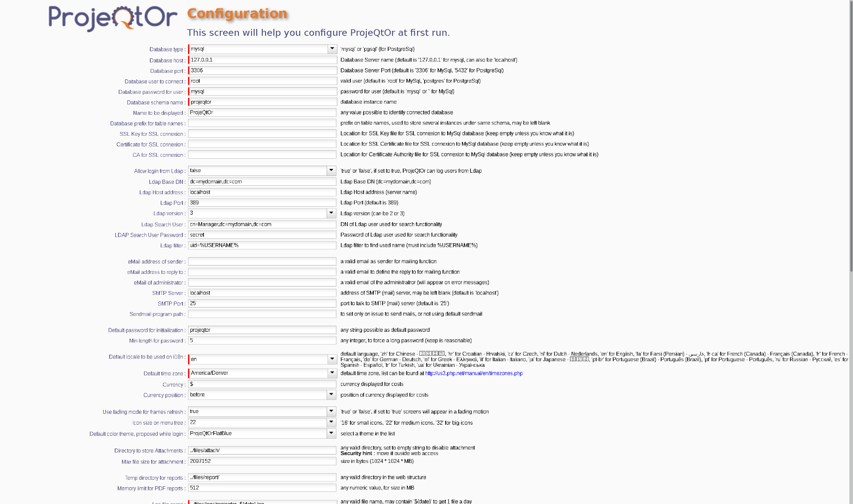853x504 pixels.
Task: Focus the Database host field
Action: 263,60
